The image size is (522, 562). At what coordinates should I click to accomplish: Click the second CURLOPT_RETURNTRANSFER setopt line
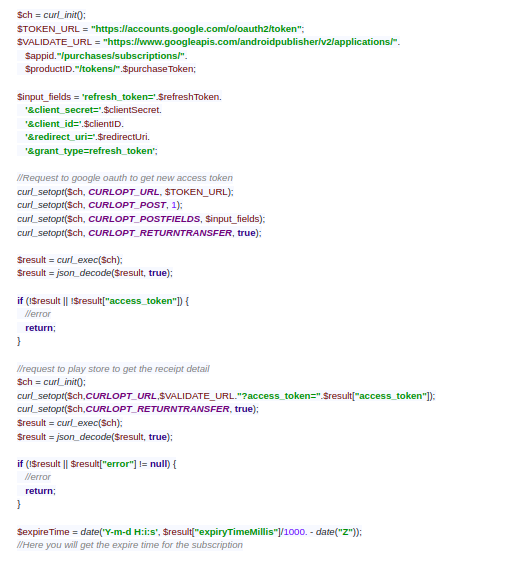[x=138, y=409]
